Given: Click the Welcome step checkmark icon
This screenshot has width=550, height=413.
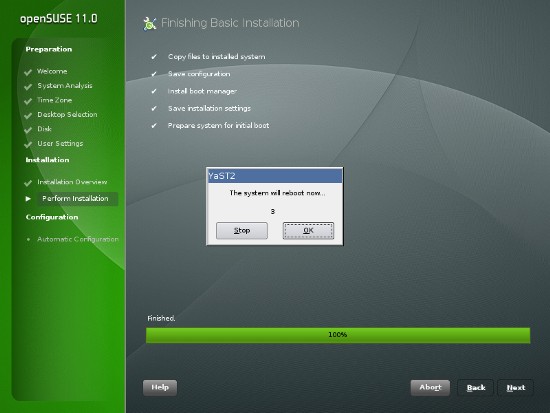Looking at the screenshot, I should tap(28, 73).
